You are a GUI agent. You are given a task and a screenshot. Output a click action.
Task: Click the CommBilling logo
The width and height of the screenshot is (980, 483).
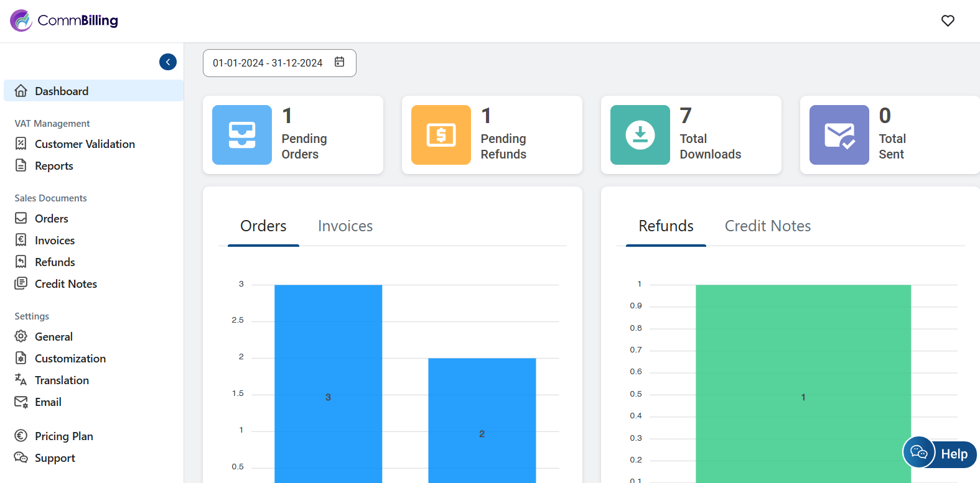click(x=64, y=21)
